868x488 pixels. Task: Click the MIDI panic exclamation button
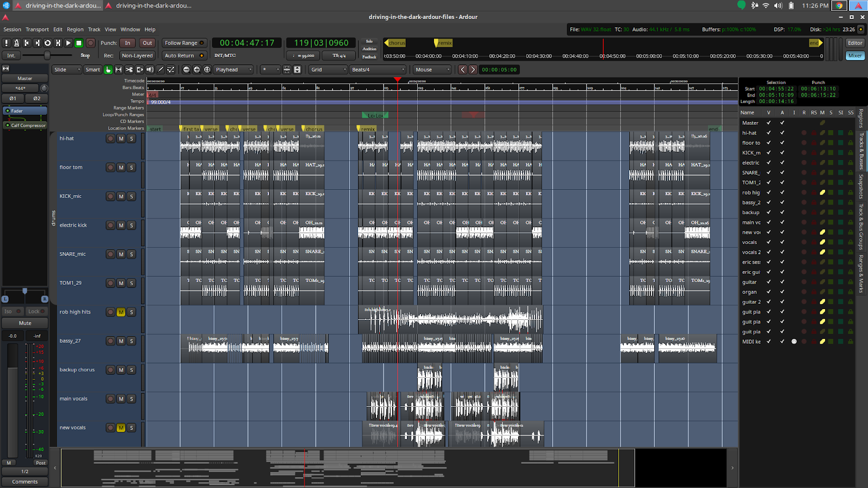pyautogui.click(x=7, y=43)
